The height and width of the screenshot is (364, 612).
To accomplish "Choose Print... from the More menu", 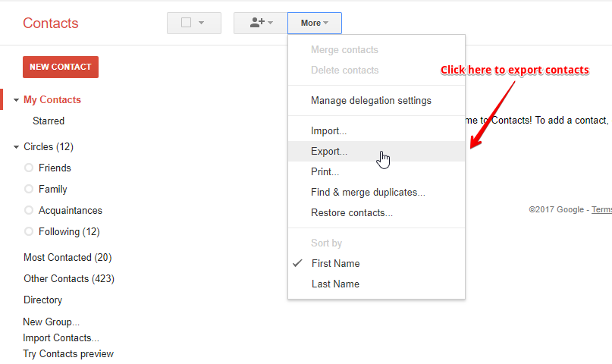I will pyautogui.click(x=376, y=171).
